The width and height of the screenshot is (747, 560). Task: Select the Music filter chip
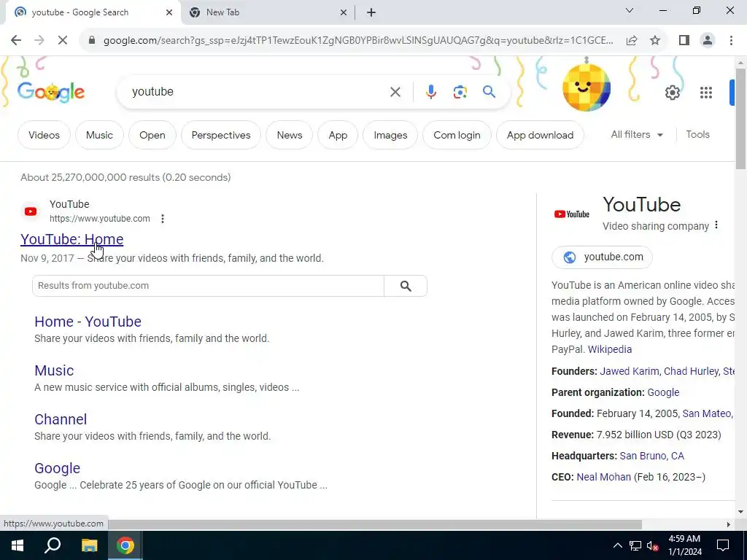pyautogui.click(x=99, y=135)
